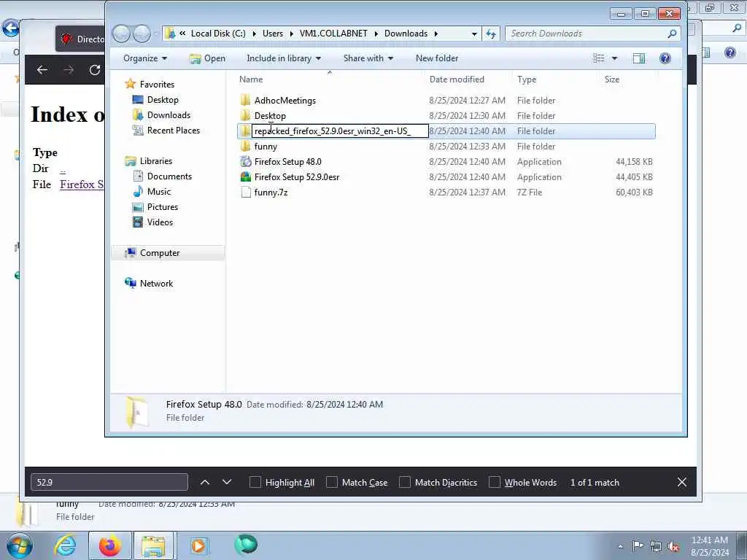Enable the Match Case checkbox
This screenshot has height=560, width=747.
coord(332,483)
